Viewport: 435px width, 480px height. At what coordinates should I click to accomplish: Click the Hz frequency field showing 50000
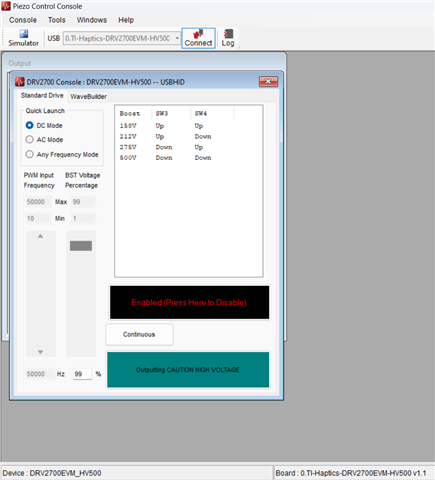coord(39,374)
